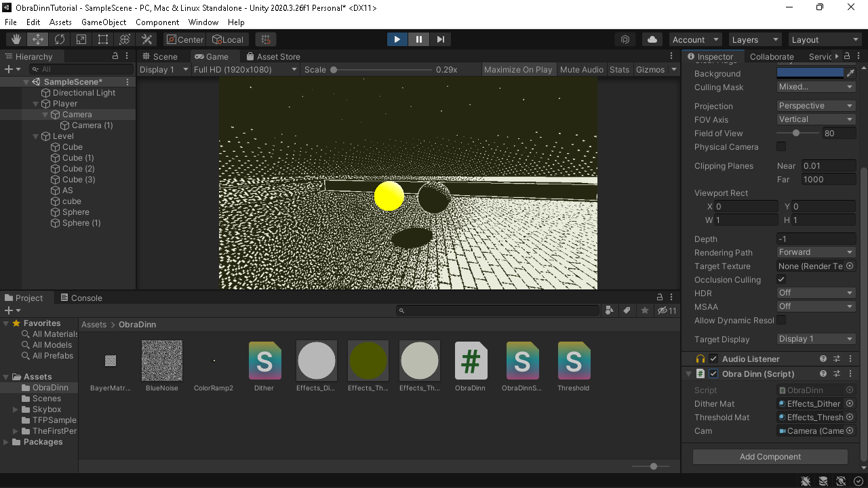Open the Background color swatch
The image size is (868, 488).
click(x=810, y=73)
